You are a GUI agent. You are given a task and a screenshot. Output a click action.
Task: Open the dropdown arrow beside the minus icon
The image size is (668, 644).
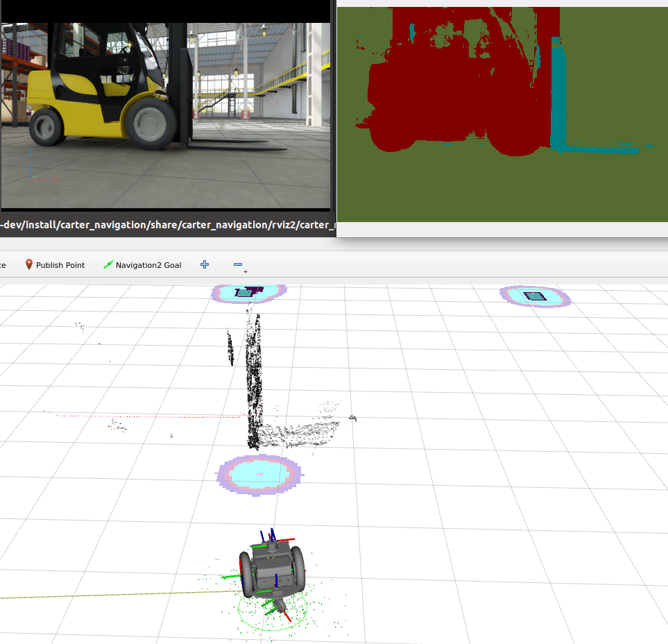246,271
